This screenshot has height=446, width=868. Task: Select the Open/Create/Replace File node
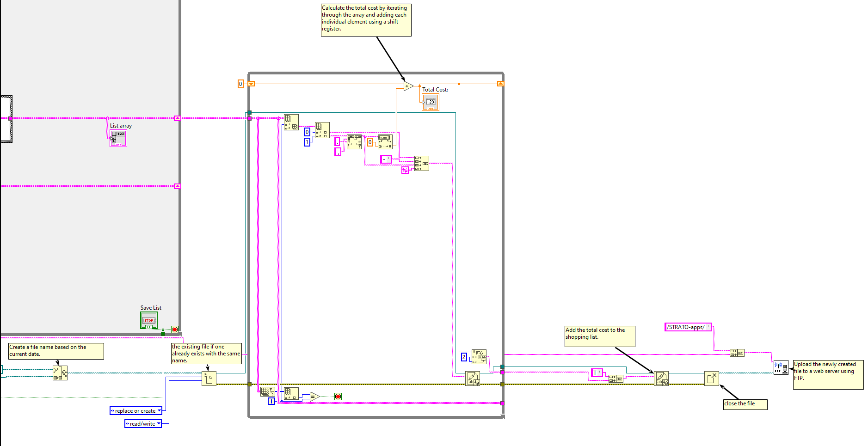tap(209, 379)
